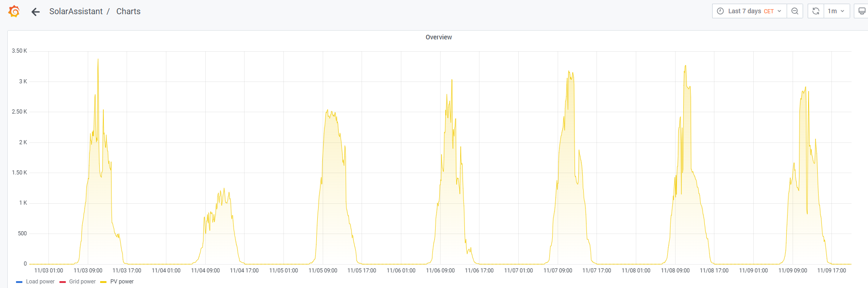The width and height of the screenshot is (868, 288).
Task: Click the 11/03 peak near 3.4K
Action: [x=98, y=59]
